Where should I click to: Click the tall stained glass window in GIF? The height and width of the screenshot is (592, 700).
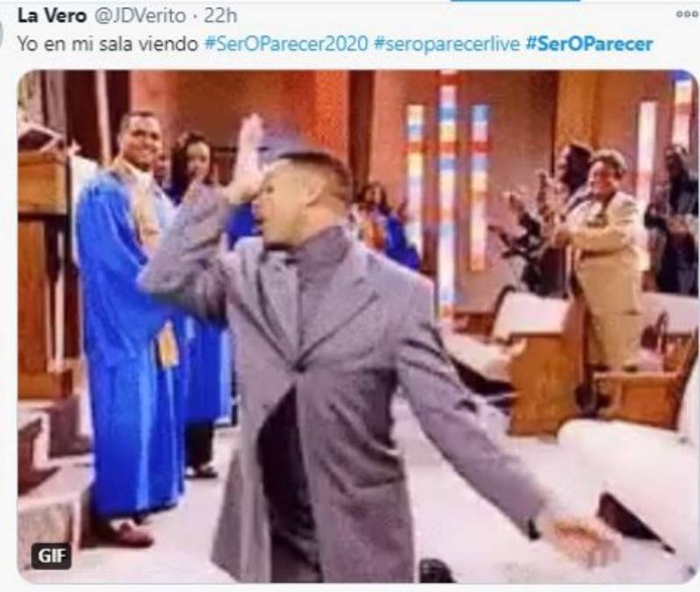coord(447,192)
